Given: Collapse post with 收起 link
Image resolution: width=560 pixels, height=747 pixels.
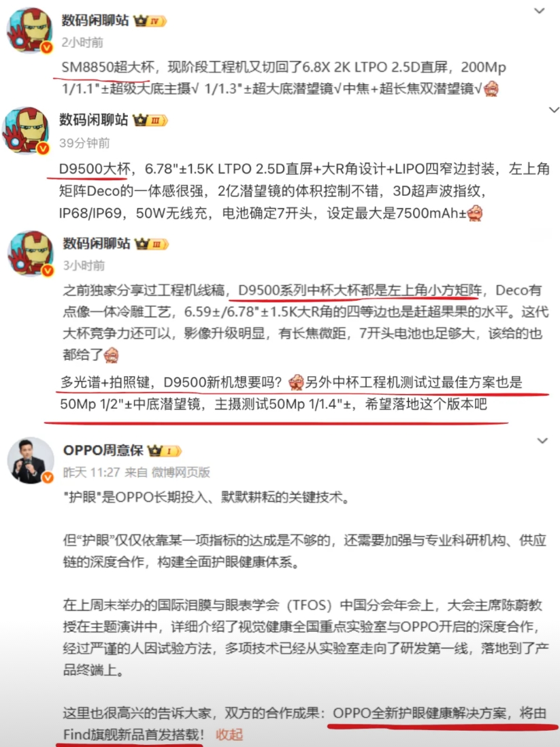Looking at the screenshot, I should pyautogui.click(x=229, y=734).
